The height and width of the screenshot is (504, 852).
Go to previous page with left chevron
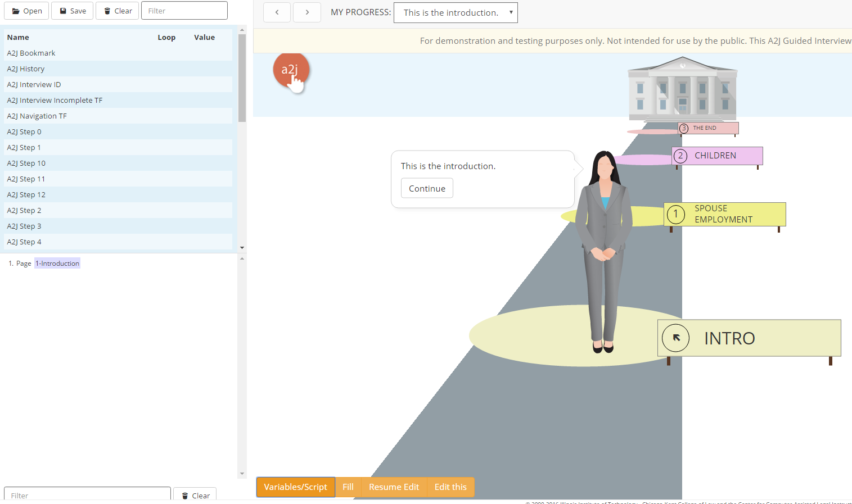pos(277,12)
